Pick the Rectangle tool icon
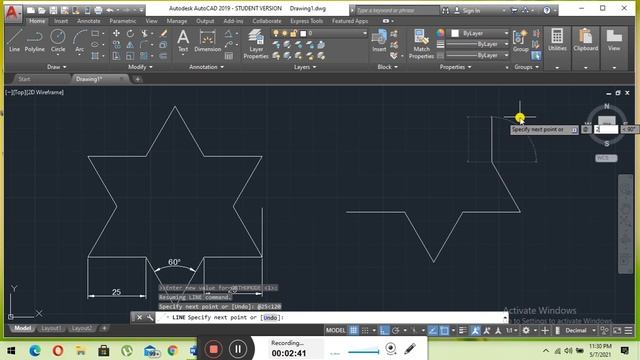Viewport: 640px width, 360px height. tap(95, 33)
